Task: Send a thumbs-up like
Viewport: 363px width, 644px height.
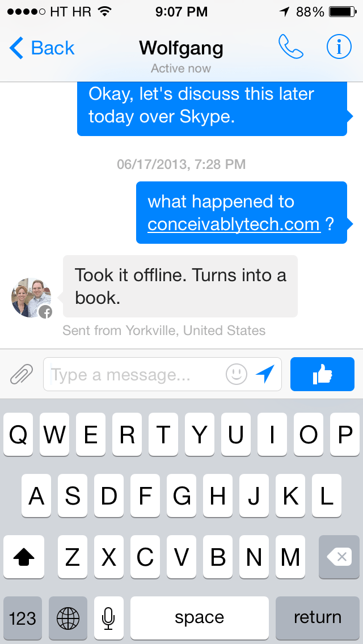Action: pyautogui.click(x=322, y=374)
